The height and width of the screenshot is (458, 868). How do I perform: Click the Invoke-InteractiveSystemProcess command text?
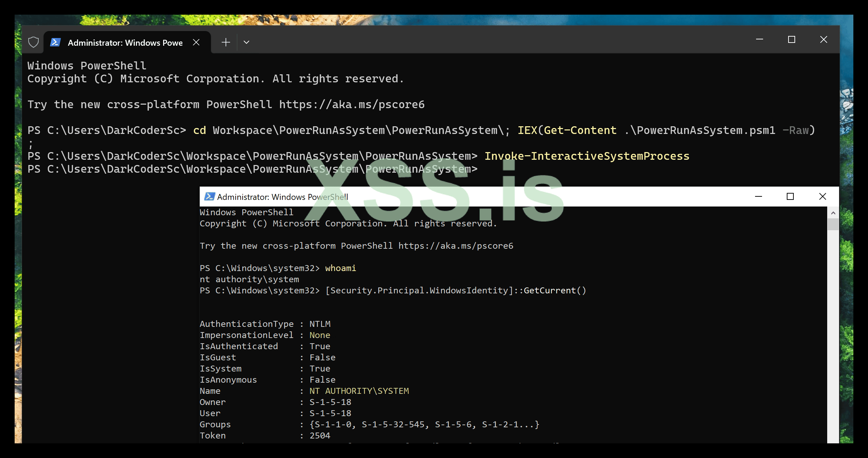tap(587, 156)
